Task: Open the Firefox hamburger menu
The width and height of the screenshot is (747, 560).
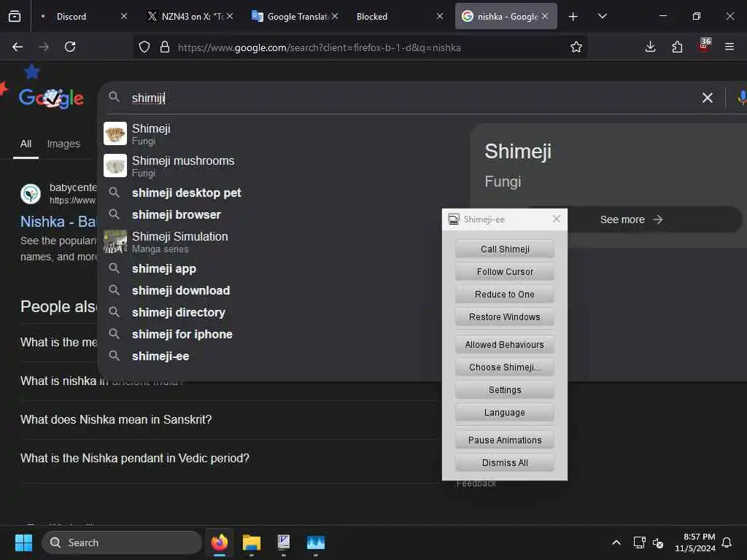Action: pos(729,47)
